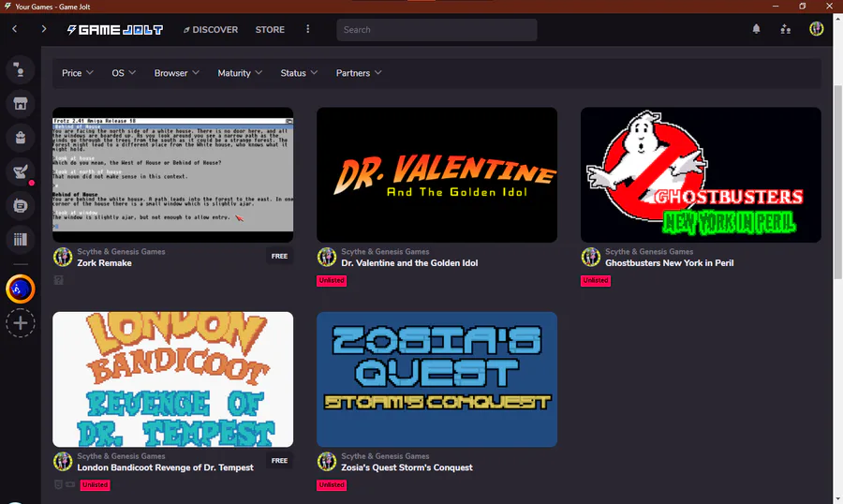
Task: Open user avatar menu in top bar
Action: tap(816, 29)
